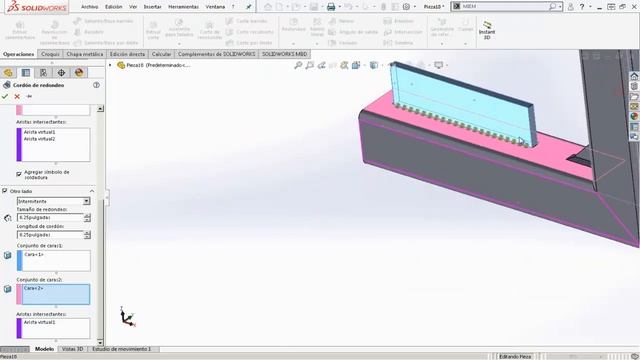Expand the Piezad flyout tree arrow
This screenshot has width=640, height=360.
click(110, 65)
